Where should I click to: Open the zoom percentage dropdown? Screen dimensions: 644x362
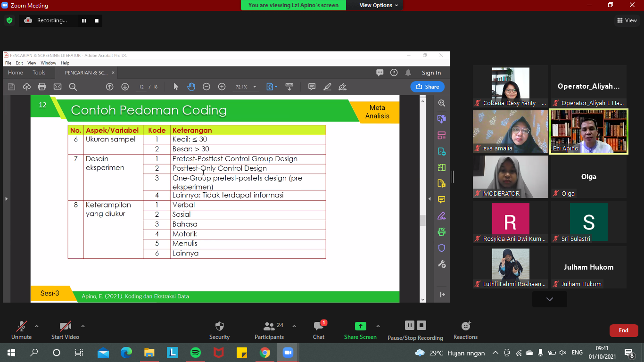255,87
